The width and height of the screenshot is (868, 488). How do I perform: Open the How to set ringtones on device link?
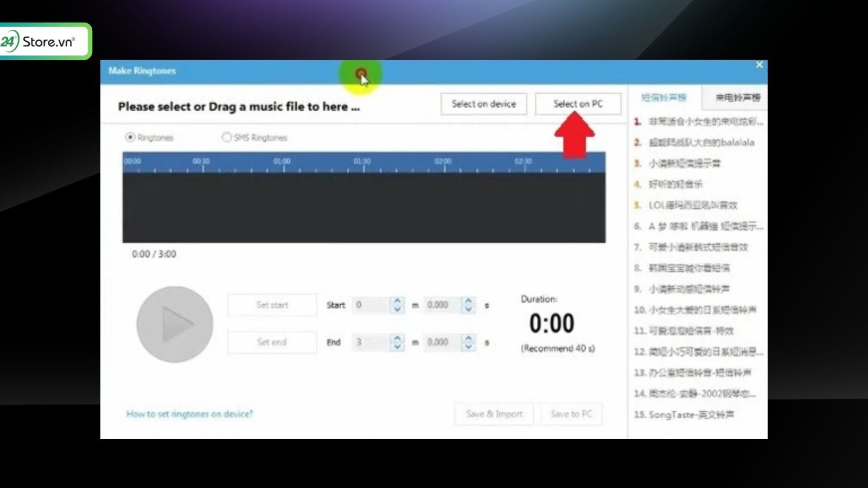pyautogui.click(x=189, y=414)
